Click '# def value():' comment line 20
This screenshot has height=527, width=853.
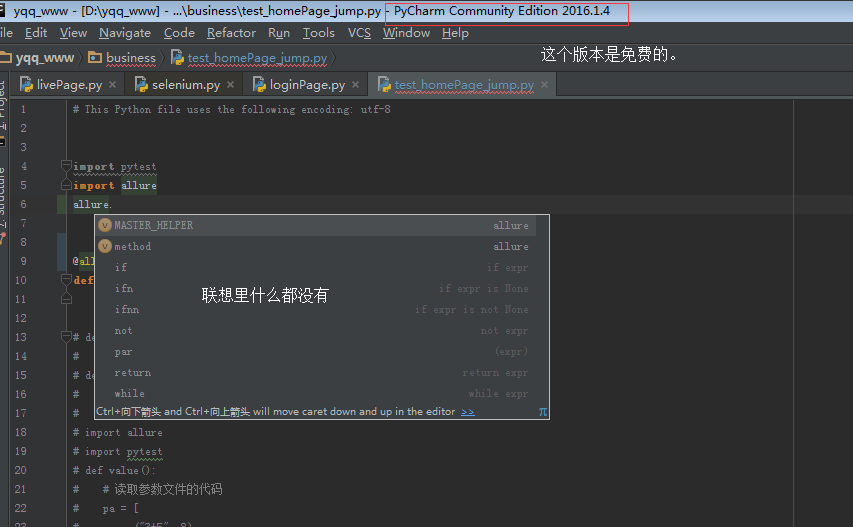[x=114, y=470]
